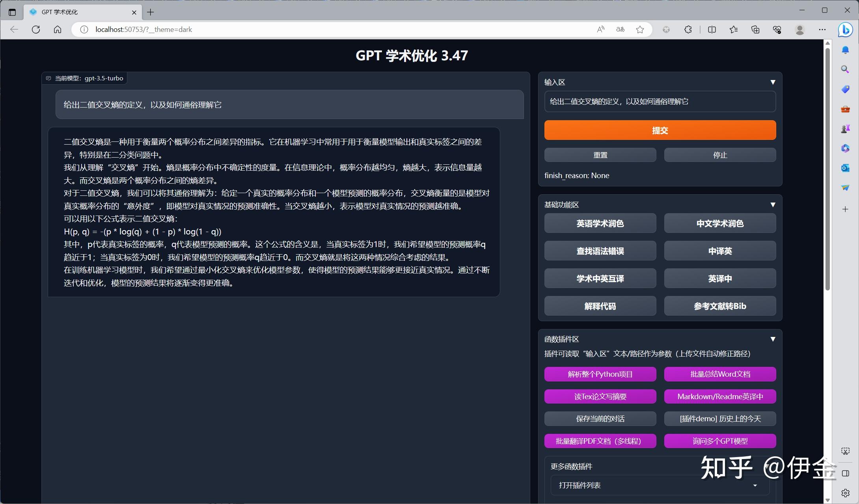Open the sidebar search icon
The width and height of the screenshot is (859, 504).
pos(845,69)
